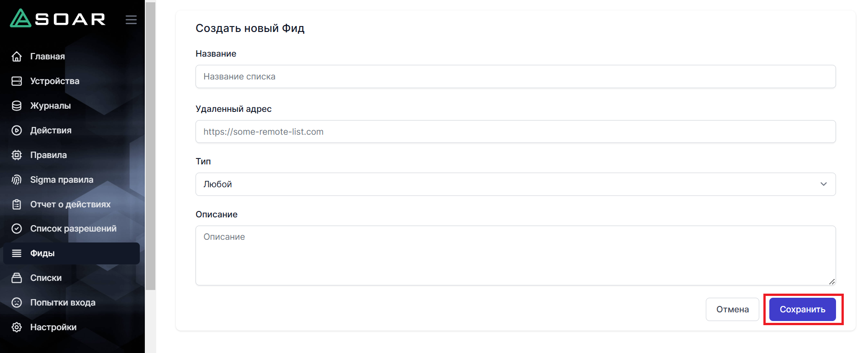Click the Отмена button
868x353 pixels.
coord(732,310)
